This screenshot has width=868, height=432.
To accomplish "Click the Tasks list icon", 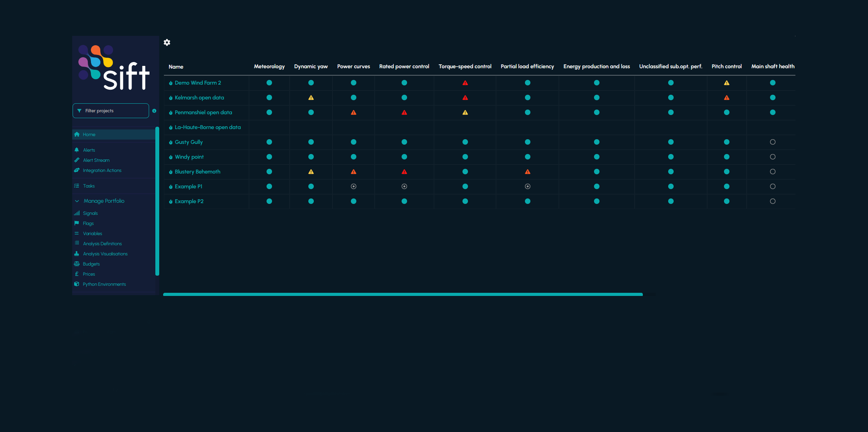I will click(77, 186).
